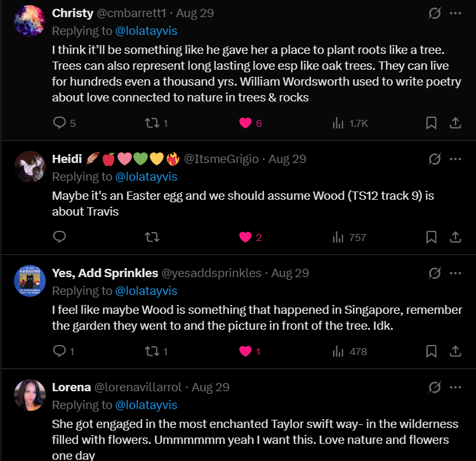Unlike Heidi's tweet with 2 likes
Image resolution: width=476 pixels, height=461 pixels.
click(246, 237)
